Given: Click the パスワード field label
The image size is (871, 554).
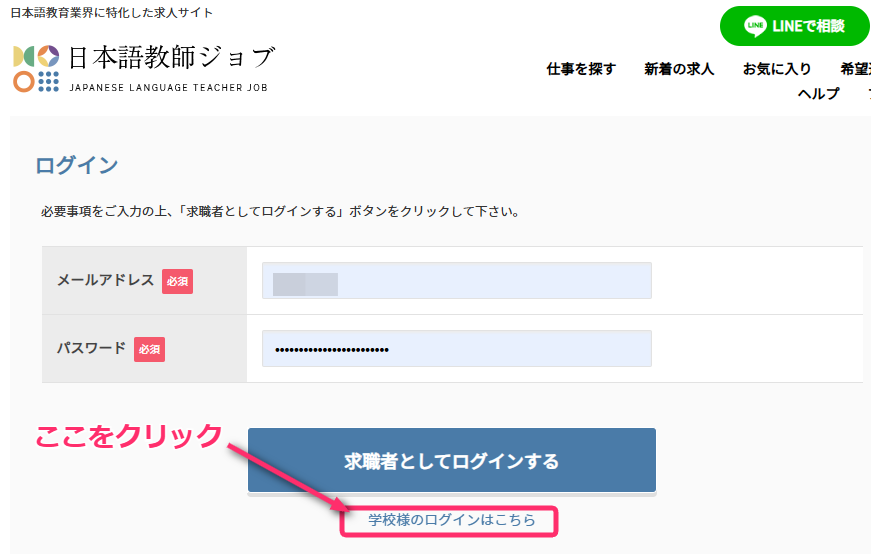Looking at the screenshot, I should click(92, 348).
